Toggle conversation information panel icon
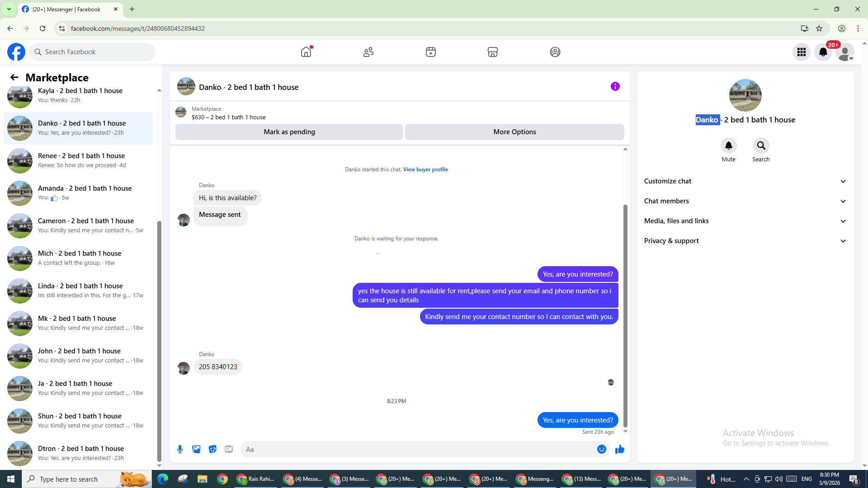This screenshot has width=868, height=488. coord(615,86)
